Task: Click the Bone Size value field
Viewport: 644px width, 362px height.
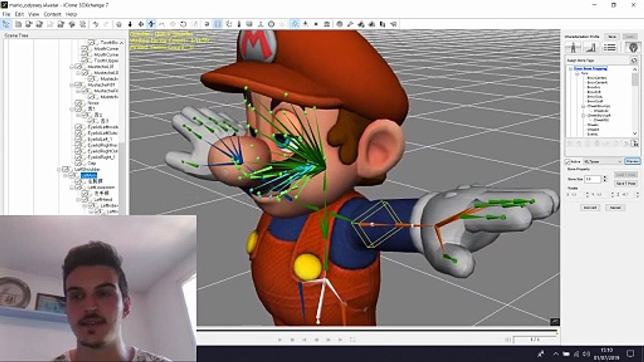Action: point(593,179)
